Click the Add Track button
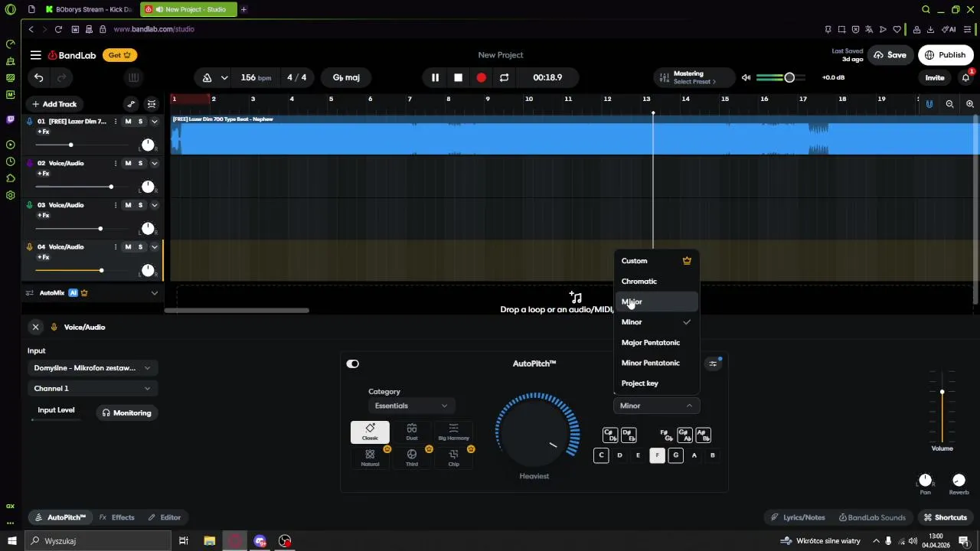980x551 pixels. coord(54,104)
